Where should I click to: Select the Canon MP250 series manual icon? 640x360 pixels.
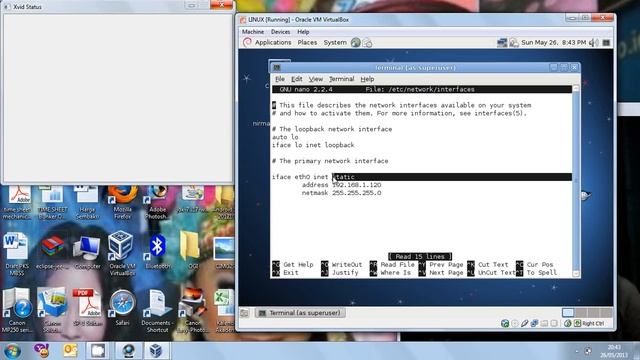[x=17, y=310]
